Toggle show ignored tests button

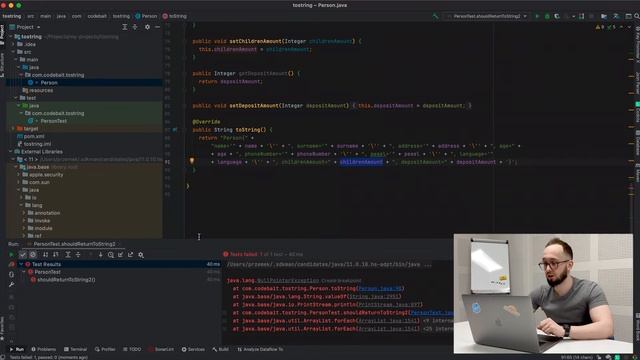(33, 255)
